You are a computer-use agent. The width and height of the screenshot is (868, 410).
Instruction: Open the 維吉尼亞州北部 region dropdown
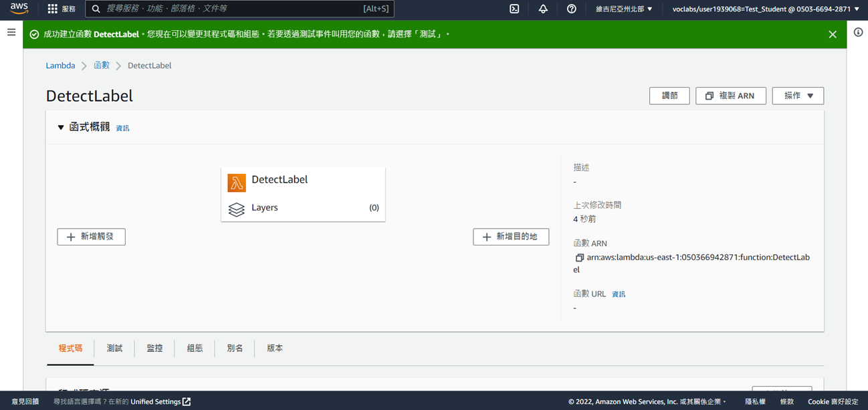pyautogui.click(x=624, y=9)
